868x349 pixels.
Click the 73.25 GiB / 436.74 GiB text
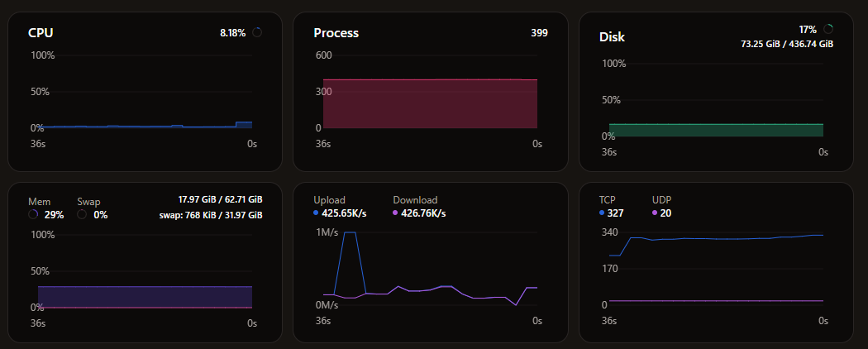click(x=787, y=44)
